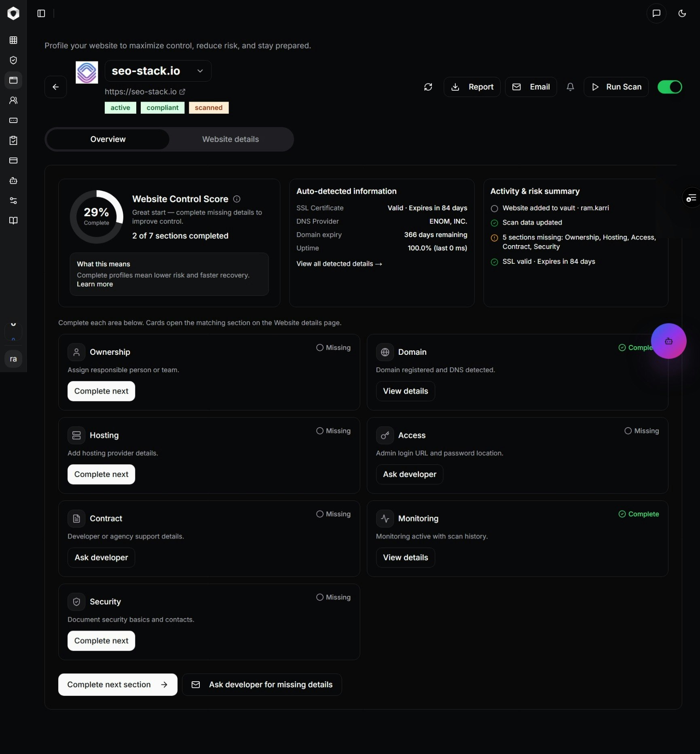This screenshot has height=754, width=700.
Task: Click Ask developer on the Access card
Action: pyautogui.click(x=410, y=474)
